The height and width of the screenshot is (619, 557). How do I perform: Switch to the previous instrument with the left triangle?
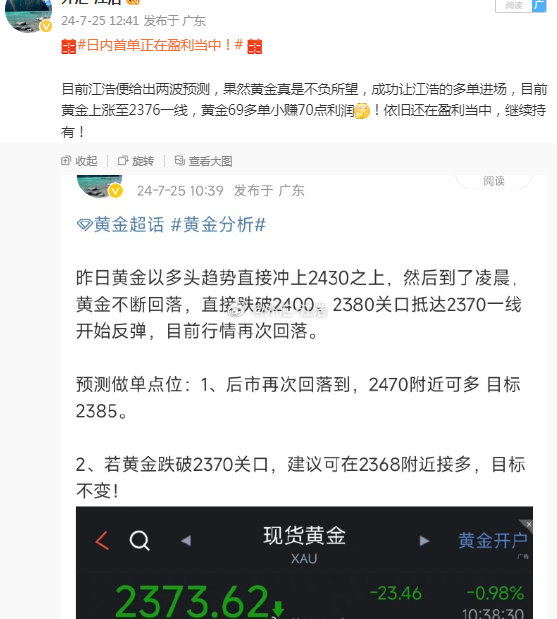point(186,540)
